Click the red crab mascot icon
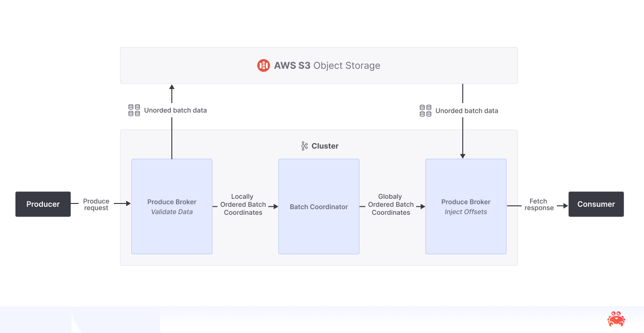The width and height of the screenshot is (644, 333). pyautogui.click(x=616, y=319)
